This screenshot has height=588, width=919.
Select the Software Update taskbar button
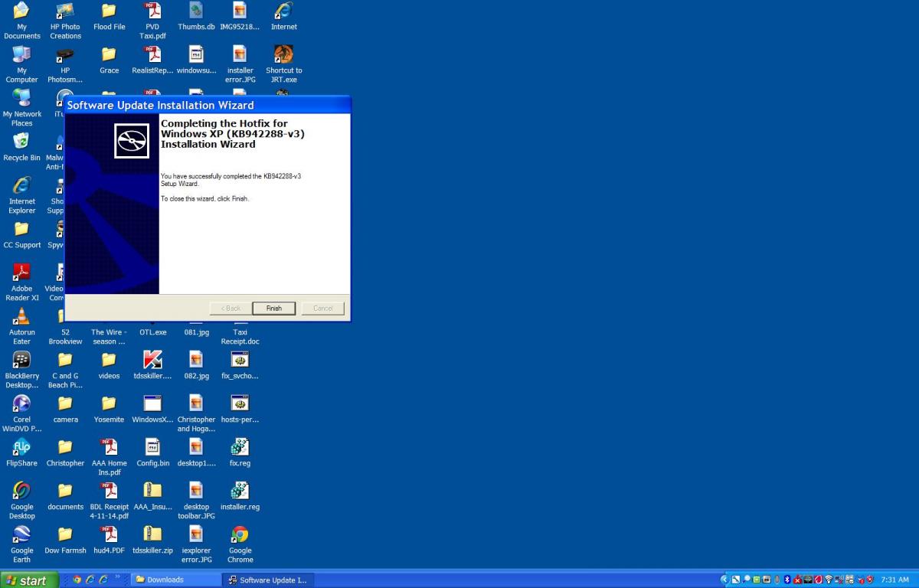[268, 580]
